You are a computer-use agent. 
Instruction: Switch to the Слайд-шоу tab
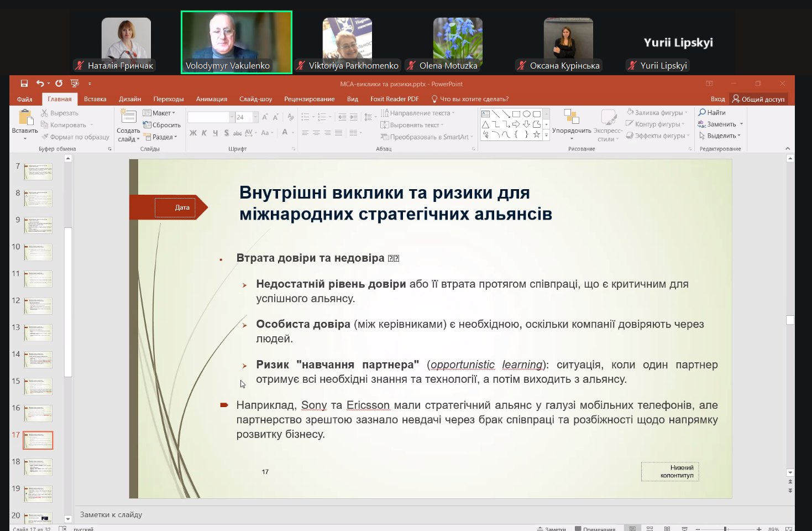(x=255, y=99)
